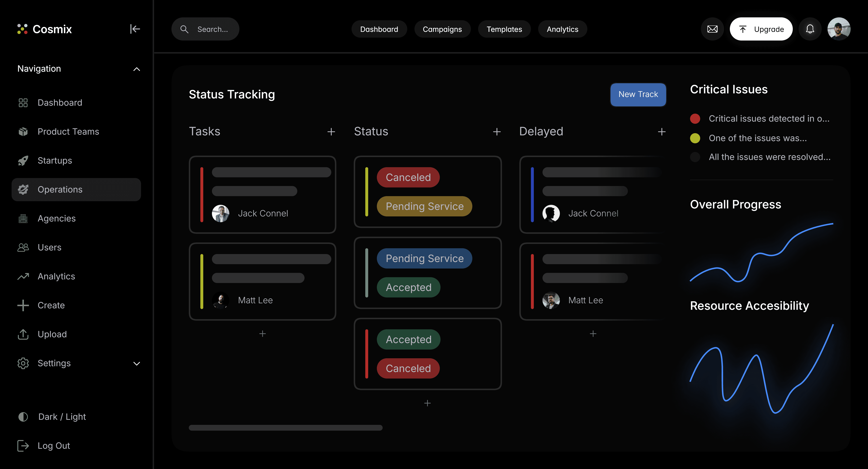This screenshot has height=469, width=868.
Task: Toggle Dark / Light theme
Action: 23,417
